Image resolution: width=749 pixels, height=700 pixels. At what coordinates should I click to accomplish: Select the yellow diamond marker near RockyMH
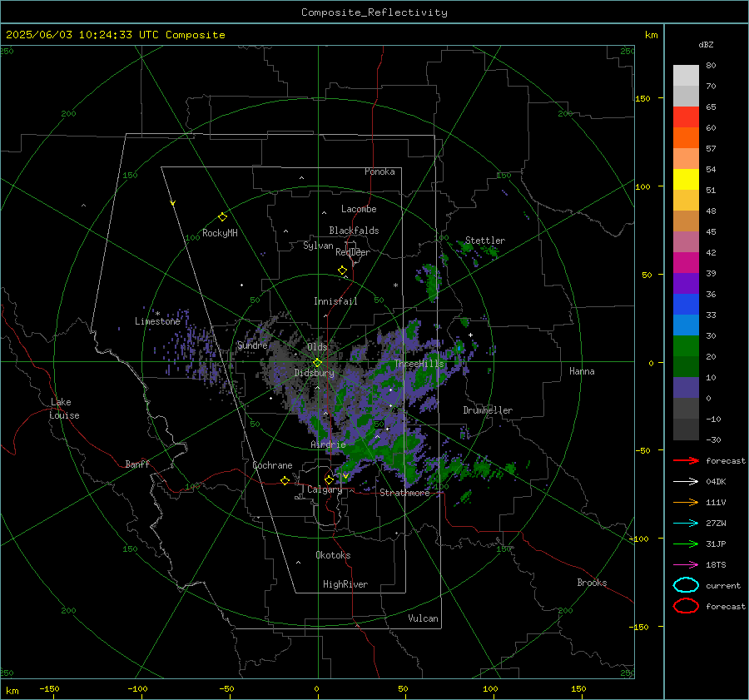coord(222,217)
